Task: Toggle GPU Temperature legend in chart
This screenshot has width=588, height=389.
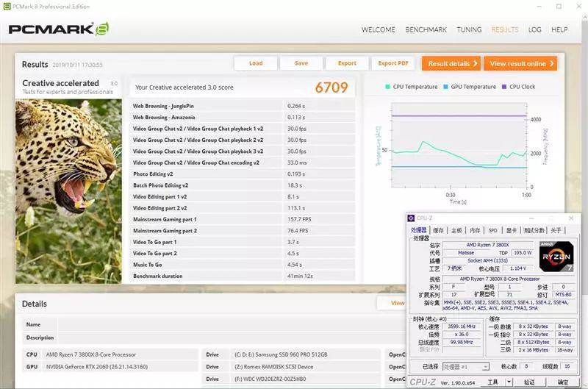Action: tap(470, 87)
